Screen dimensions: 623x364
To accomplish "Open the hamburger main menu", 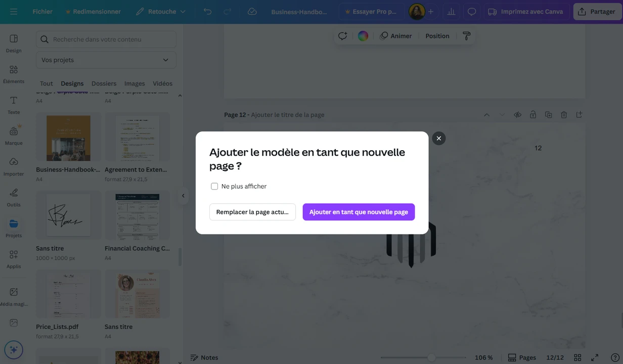I will click(x=14, y=11).
